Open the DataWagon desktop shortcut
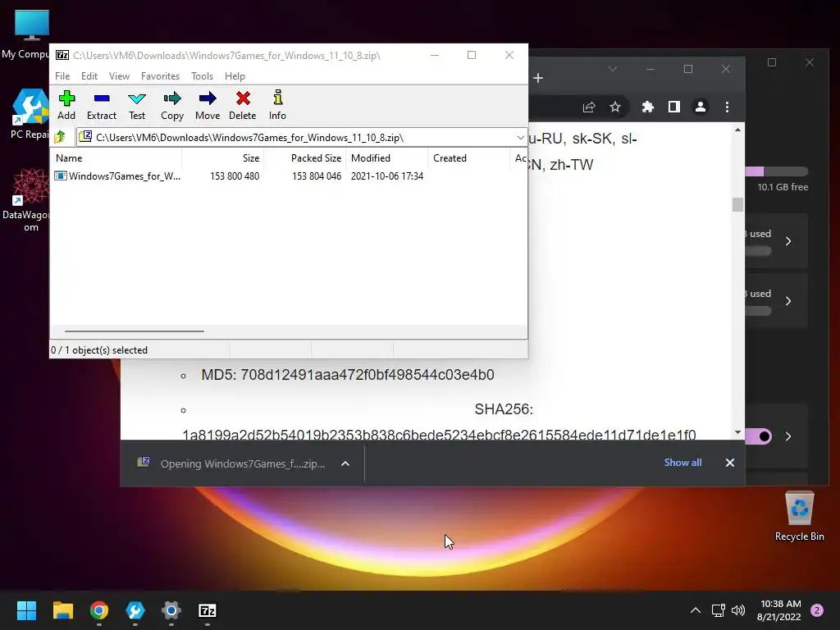 coord(28,201)
